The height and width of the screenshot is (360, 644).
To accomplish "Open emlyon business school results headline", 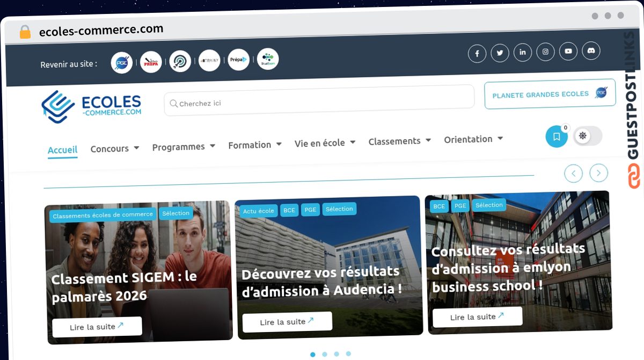I will click(508, 268).
